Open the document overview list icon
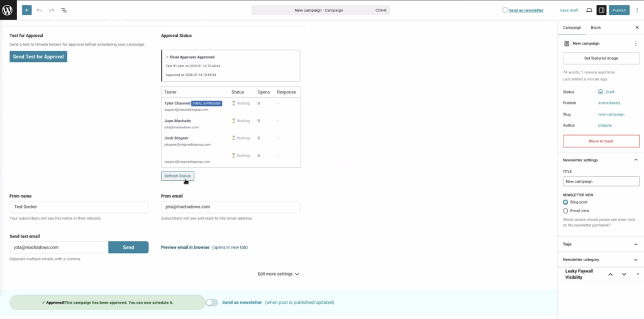 pos(64,10)
